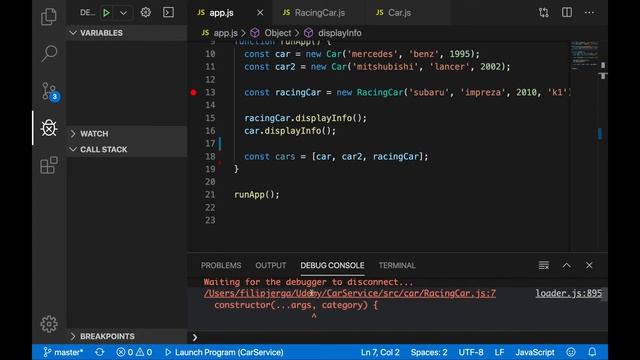Image resolution: width=640 pixels, height=360 pixels.
Task: Open the notifications bell
Action: [x=592, y=352]
